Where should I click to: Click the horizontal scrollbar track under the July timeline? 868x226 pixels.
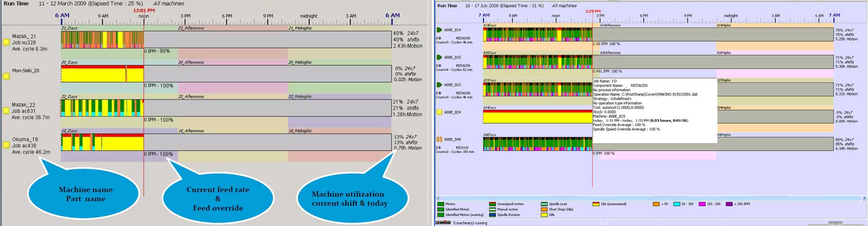point(651,198)
